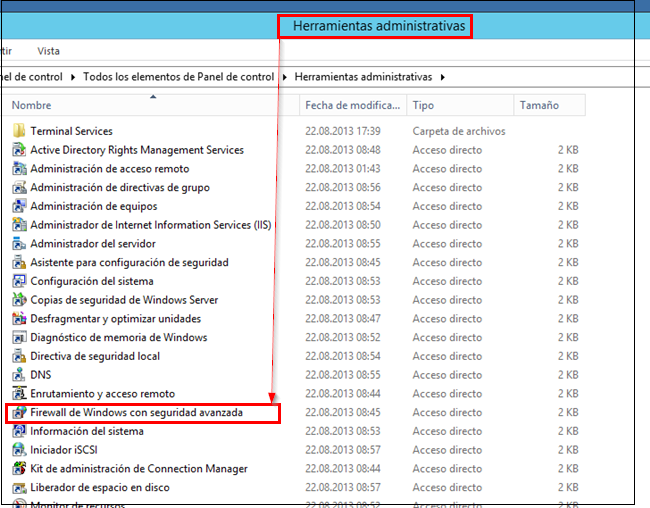The height and width of the screenshot is (508, 650).
Task: Click the Administración de equipos icon
Action: click(x=19, y=206)
